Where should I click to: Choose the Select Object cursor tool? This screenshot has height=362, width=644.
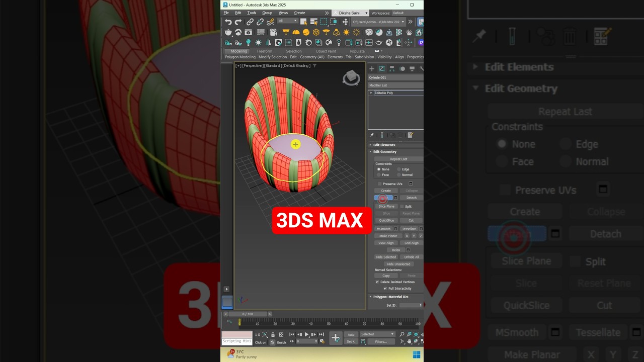click(304, 22)
